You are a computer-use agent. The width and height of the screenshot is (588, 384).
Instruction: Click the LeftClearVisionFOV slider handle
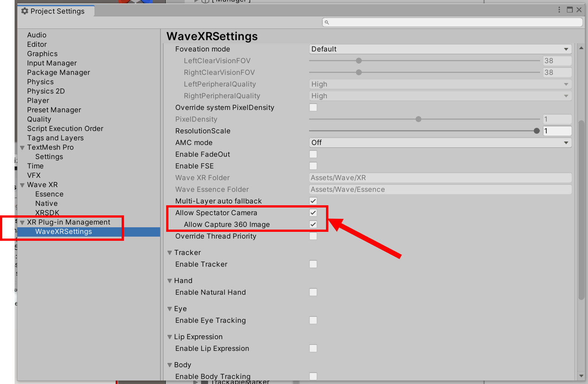coord(359,61)
